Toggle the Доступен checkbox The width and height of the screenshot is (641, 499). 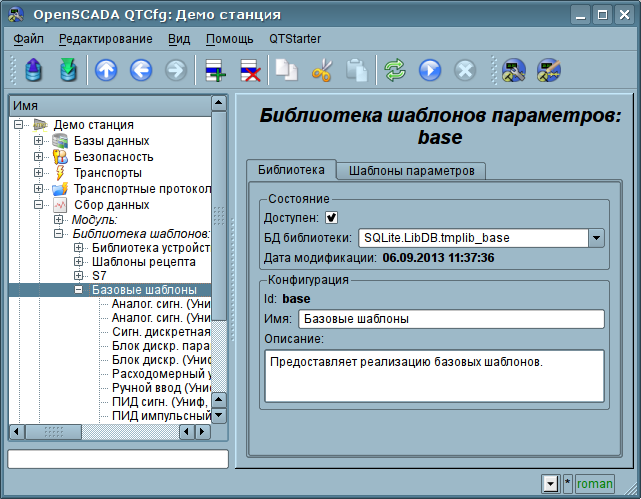331,218
